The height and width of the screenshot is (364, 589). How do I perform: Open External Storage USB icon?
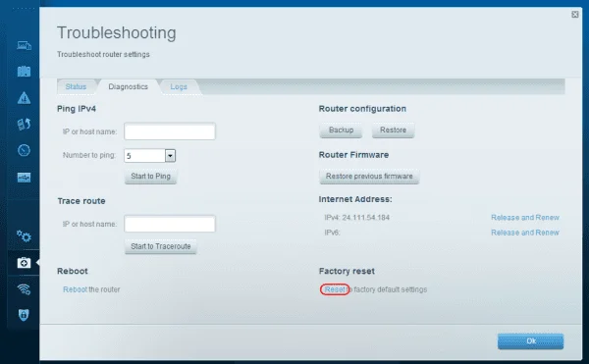[24, 178]
